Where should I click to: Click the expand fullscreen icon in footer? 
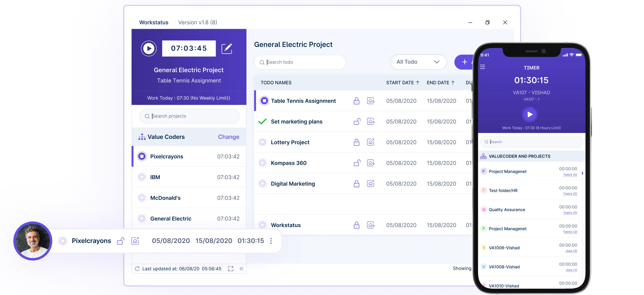[x=231, y=269]
